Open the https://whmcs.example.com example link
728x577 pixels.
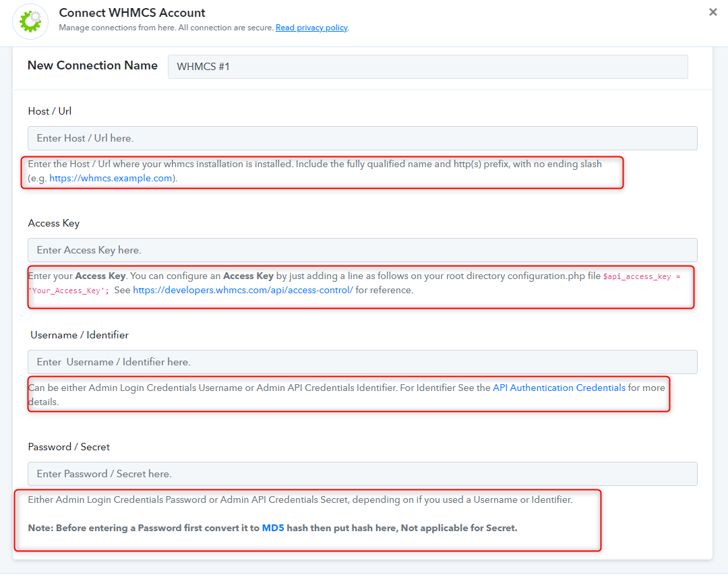(111, 178)
